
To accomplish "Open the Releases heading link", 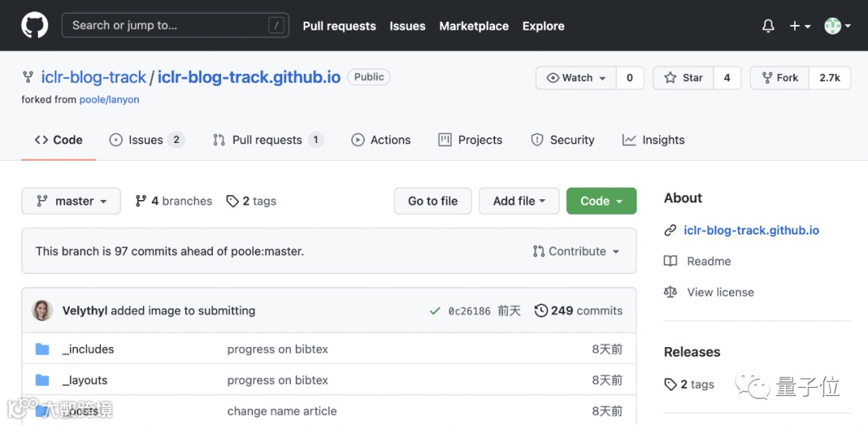I will click(692, 352).
